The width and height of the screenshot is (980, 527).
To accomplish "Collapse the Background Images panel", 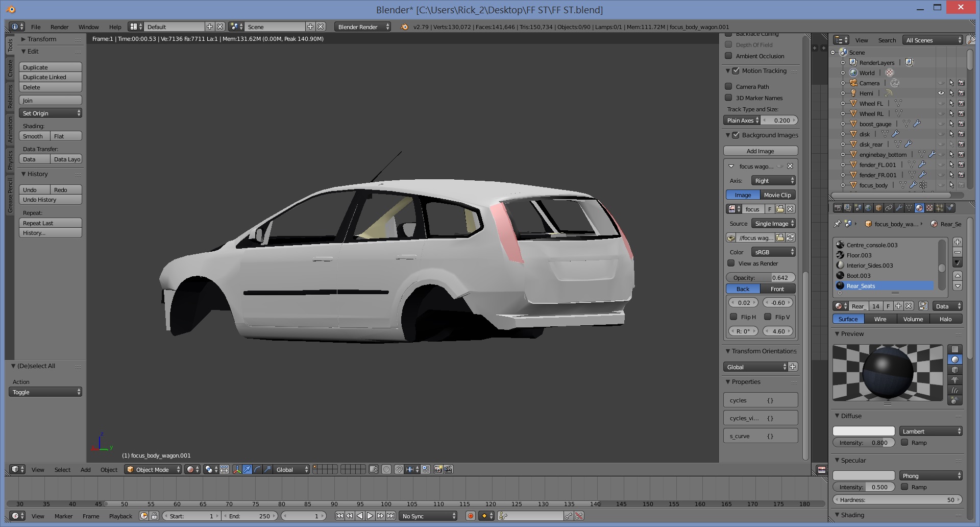I will 728,135.
